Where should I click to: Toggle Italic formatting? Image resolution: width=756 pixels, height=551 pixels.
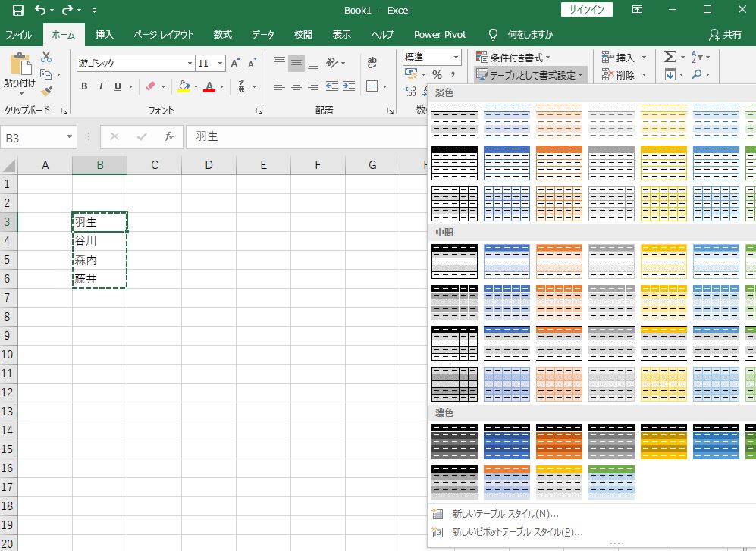click(x=101, y=86)
